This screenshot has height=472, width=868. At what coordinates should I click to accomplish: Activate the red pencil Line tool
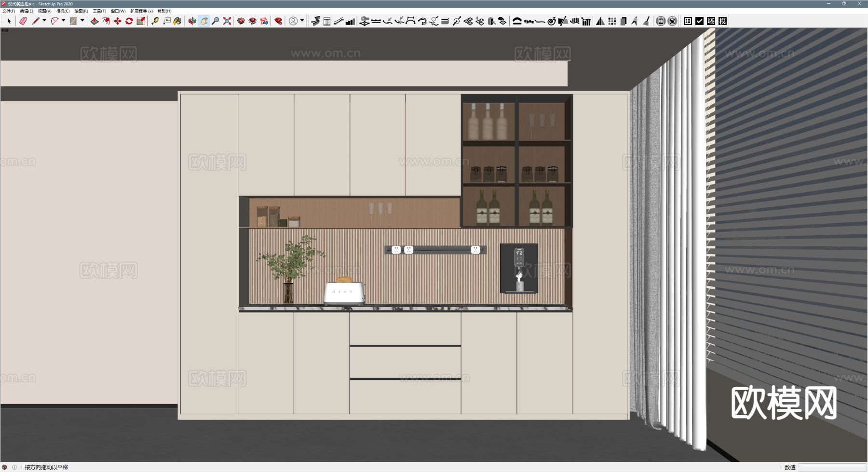[x=35, y=21]
